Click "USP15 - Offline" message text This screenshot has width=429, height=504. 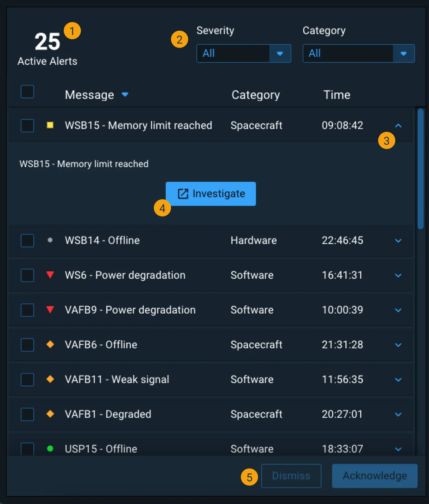[x=101, y=449]
